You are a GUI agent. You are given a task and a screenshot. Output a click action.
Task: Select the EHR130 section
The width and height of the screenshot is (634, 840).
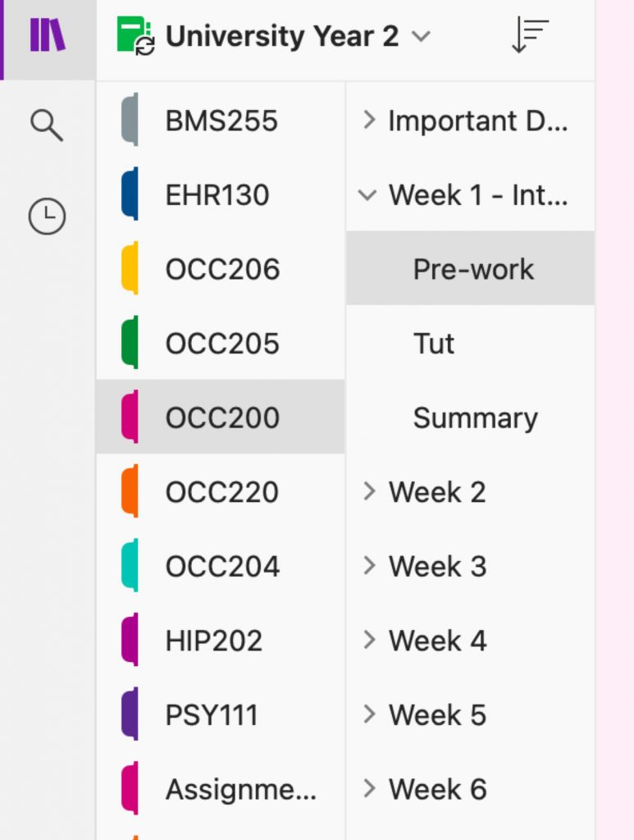click(x=217, y=195)
